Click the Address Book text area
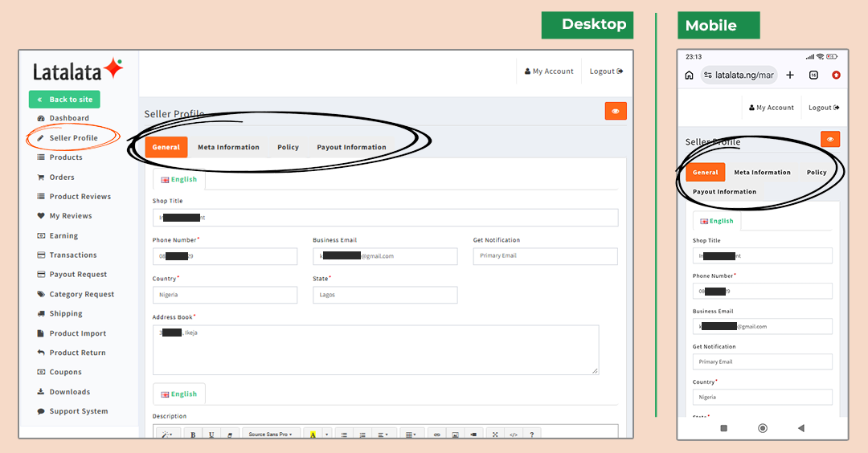Image resolution: width=868 pixels, height=453 pixels. (x=376, y=350)
